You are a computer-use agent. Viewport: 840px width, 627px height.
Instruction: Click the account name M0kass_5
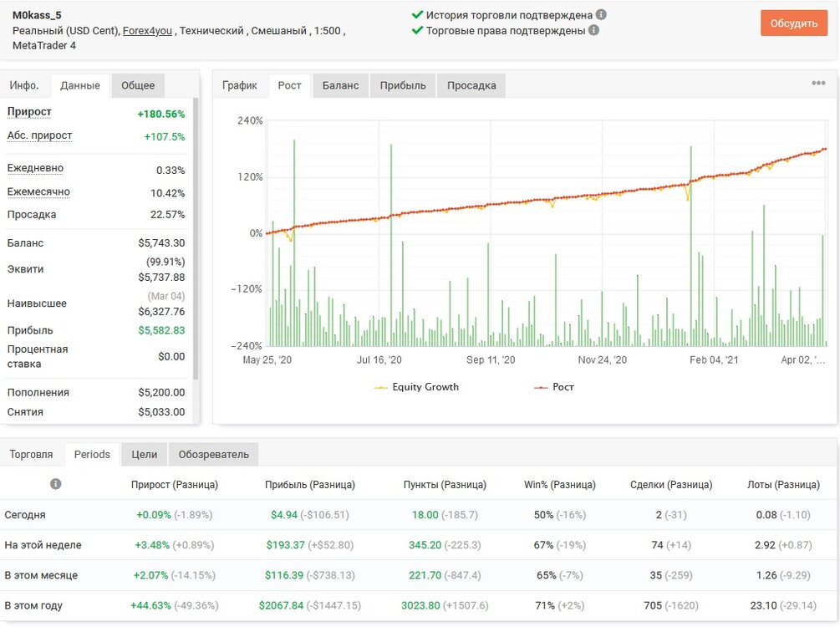pyautogui.click(x=37, y=15)
